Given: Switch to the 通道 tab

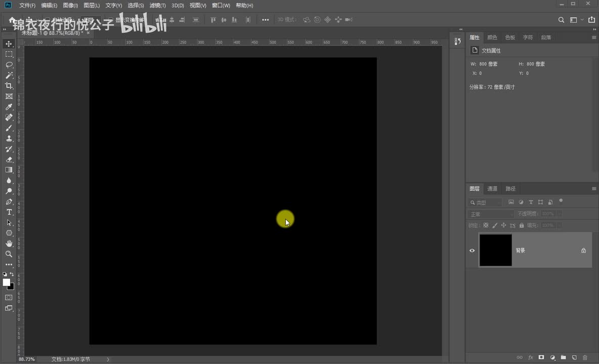Looking at the screenshot, I should click(492, 189).
